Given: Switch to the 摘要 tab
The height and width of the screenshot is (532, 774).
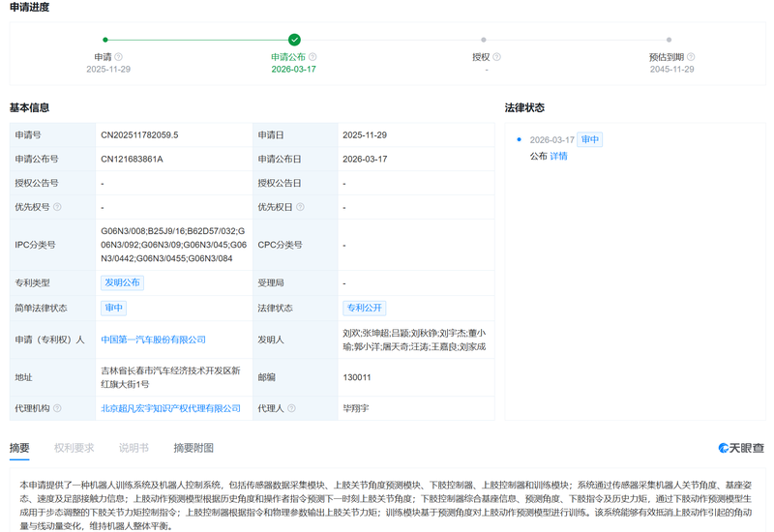Looking at the screenshot, I should point(19,448).
